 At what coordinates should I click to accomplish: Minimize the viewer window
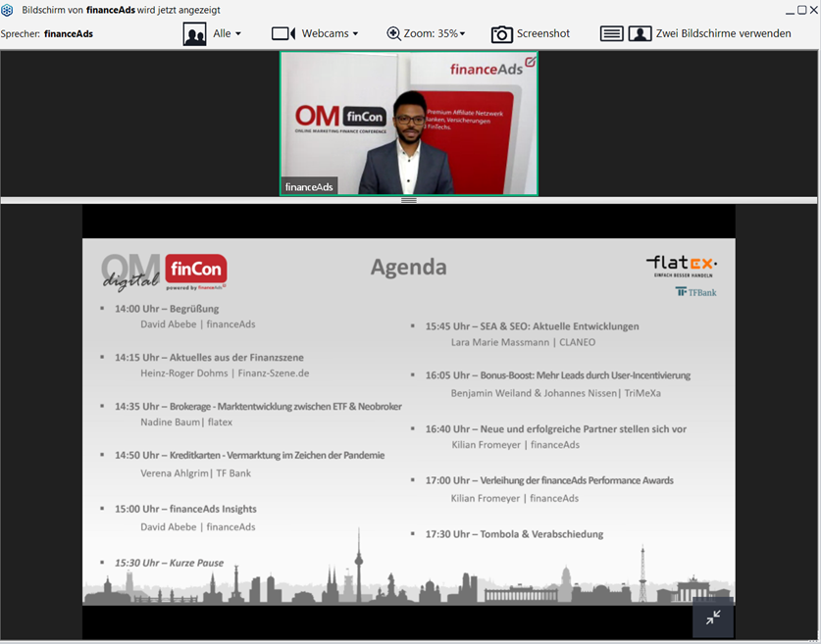pos(791,11)
